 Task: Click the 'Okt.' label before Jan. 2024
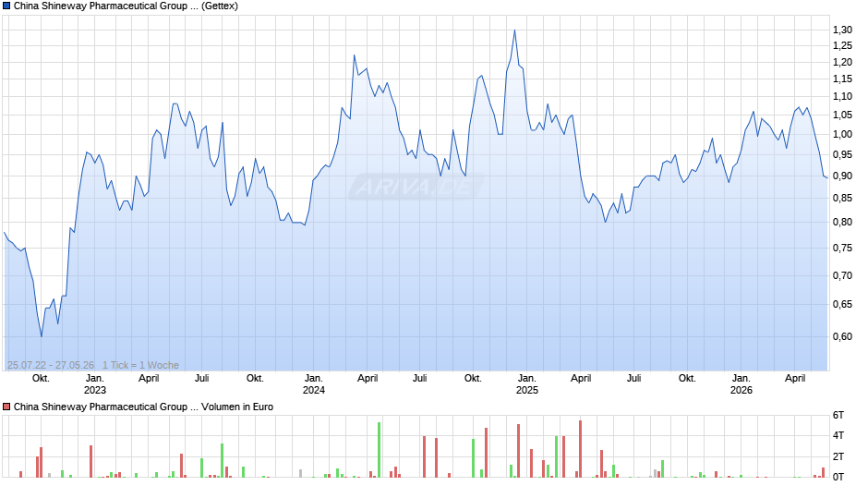tap(255, 379)
